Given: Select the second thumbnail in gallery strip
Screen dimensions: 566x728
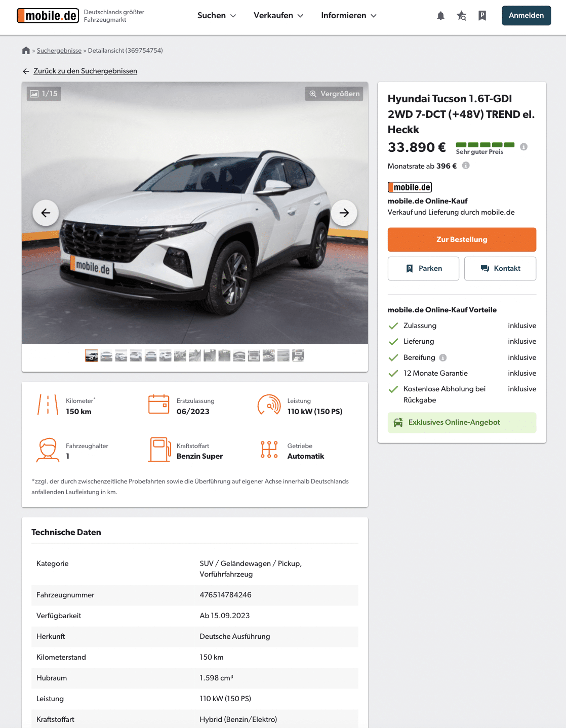Looking at the screenshot, I should coord(106,356).
